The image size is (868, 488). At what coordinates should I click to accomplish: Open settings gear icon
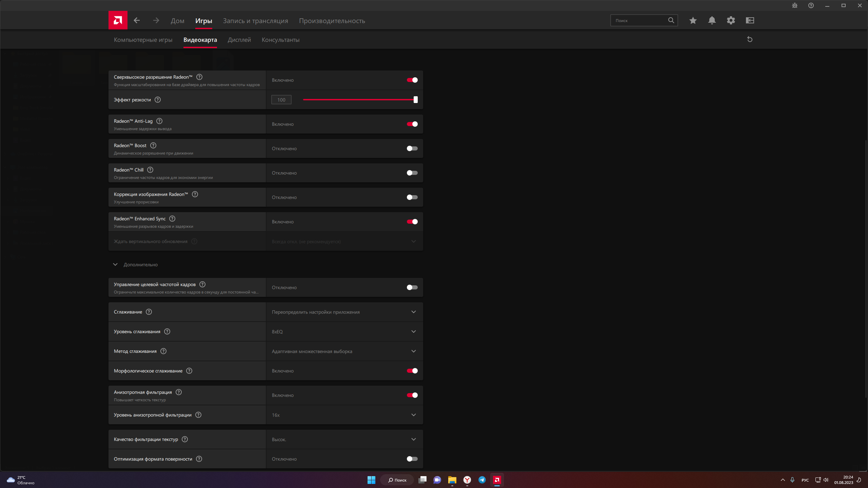pyautogui.click(x=731, y=20)
